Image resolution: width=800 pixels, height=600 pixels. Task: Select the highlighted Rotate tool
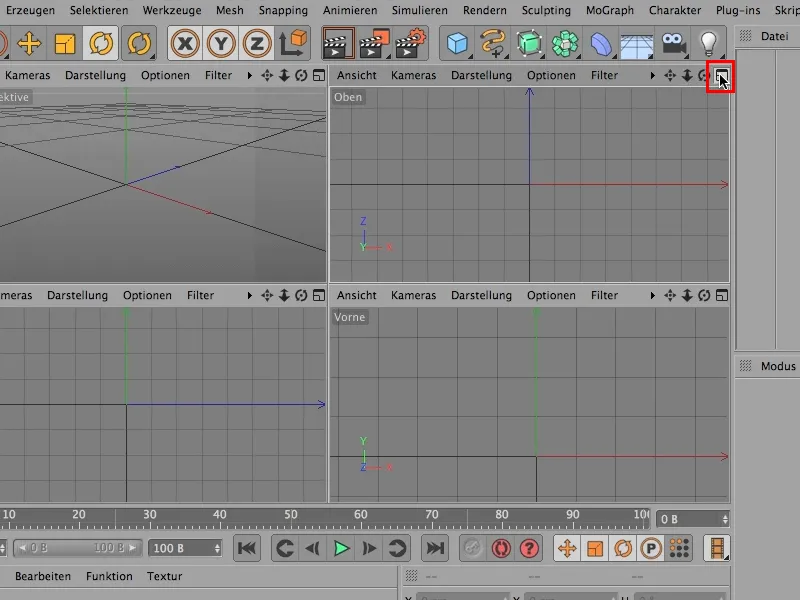101,43
